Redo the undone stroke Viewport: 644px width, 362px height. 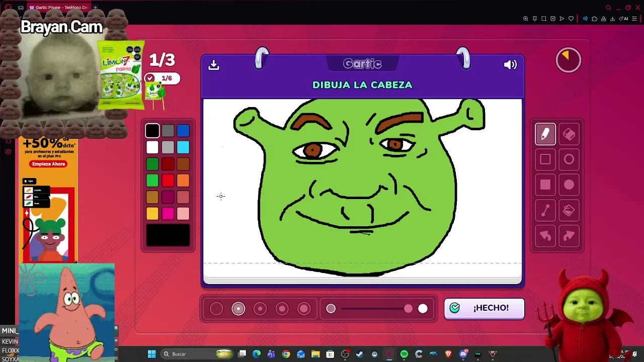click(569, 236)
